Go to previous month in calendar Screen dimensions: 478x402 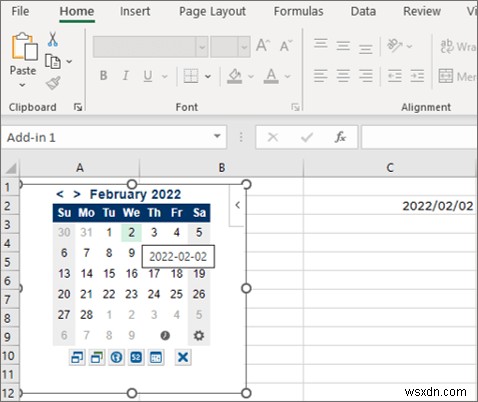(x=60, y=194)
